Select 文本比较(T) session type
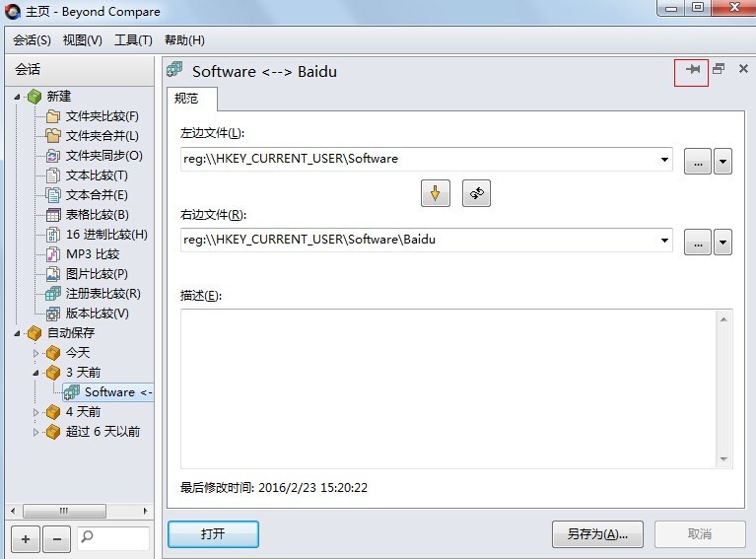756x559 pixels. coord(97,175)
